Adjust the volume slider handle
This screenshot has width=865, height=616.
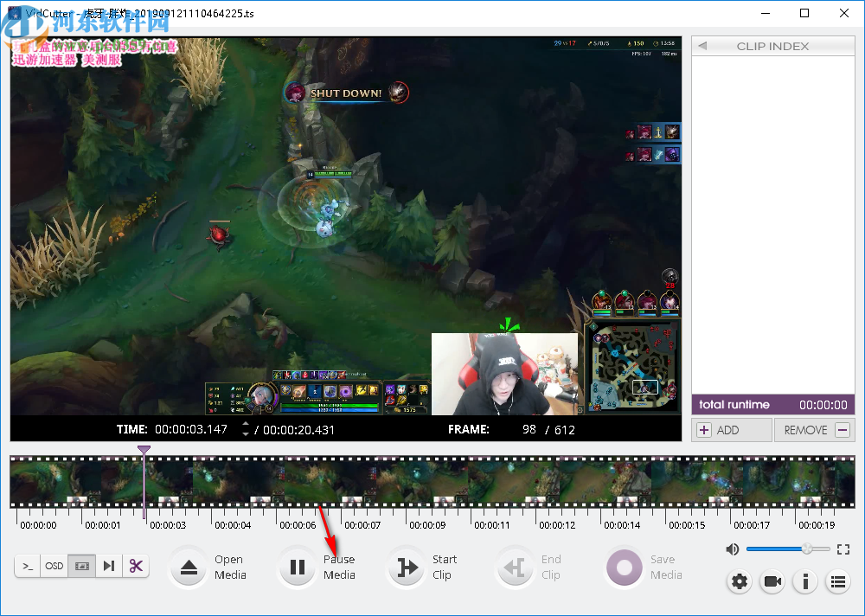tap(807, 549)
